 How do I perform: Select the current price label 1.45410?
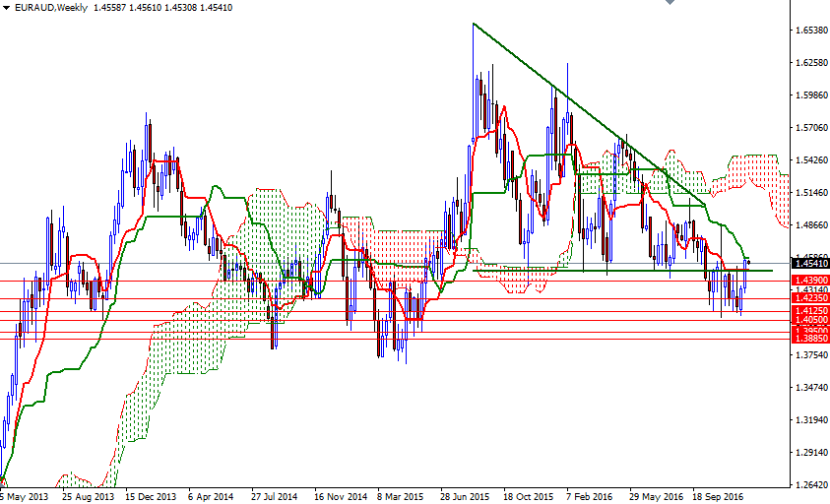click(x=811, y=263)
